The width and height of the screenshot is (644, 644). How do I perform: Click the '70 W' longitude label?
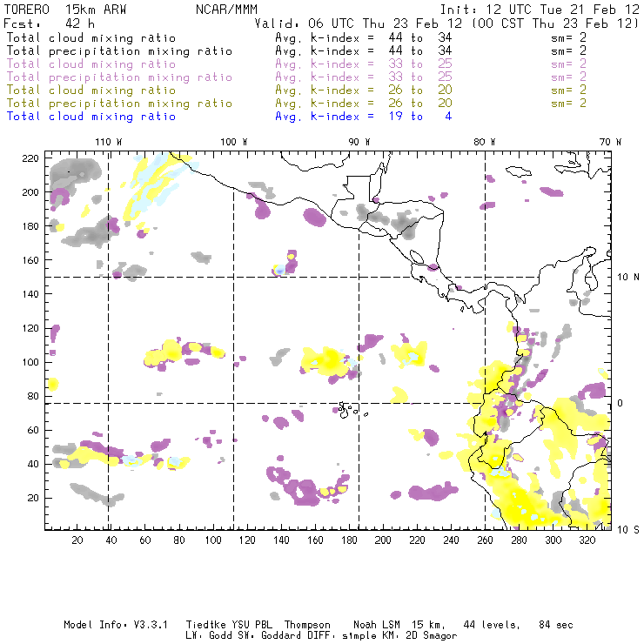610,142
